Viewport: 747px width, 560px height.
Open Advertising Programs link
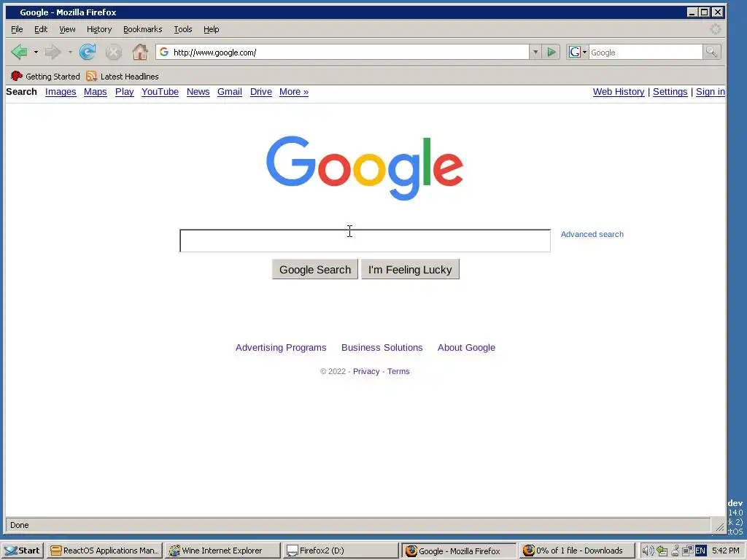[x=281, y=348]
